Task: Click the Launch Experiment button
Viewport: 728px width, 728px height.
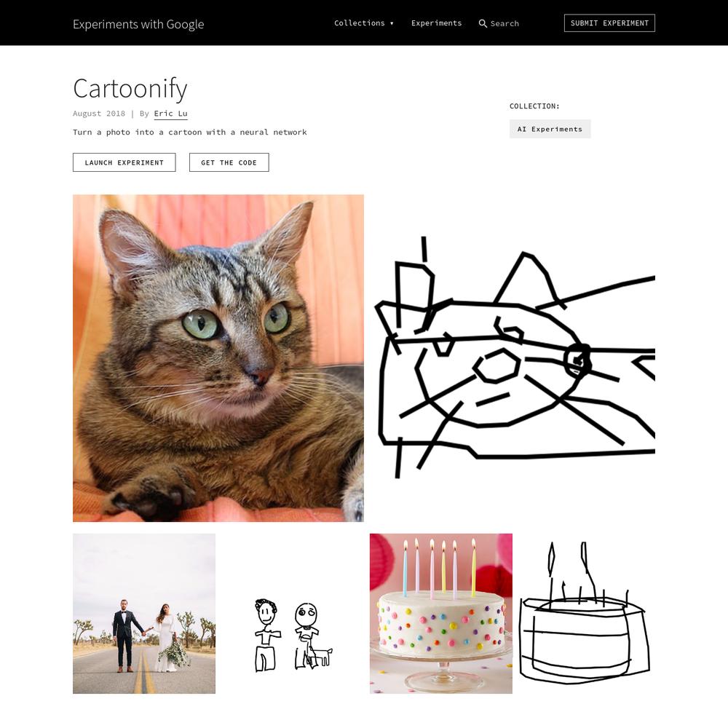Action: [124, 162]
